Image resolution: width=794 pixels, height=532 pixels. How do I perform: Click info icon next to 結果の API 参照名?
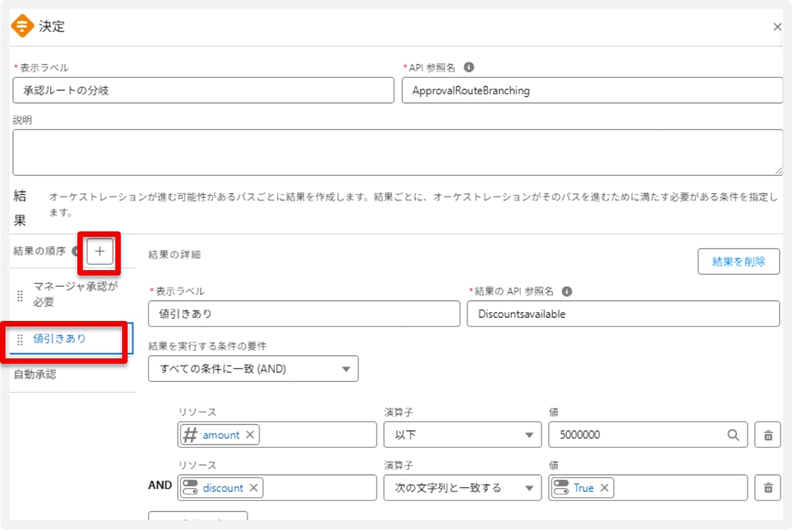click(567, 291)
